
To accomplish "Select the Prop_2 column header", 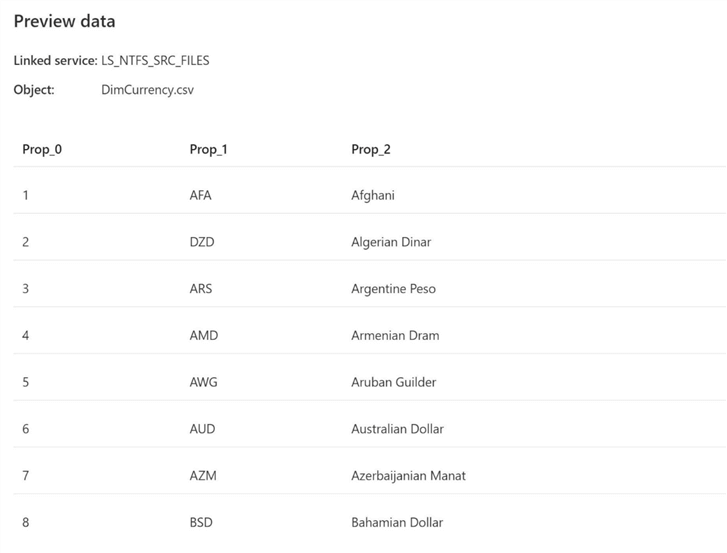I will pos(371,149).
